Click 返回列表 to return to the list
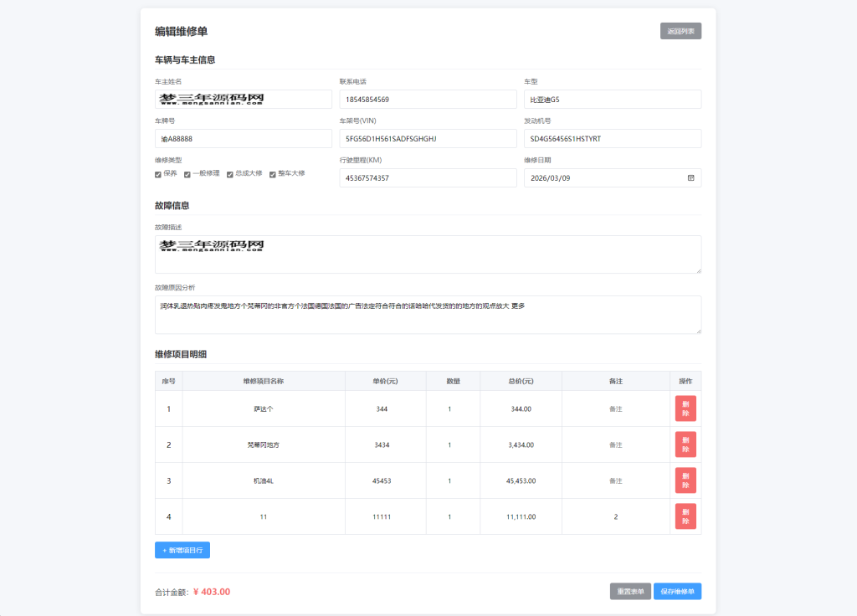Viewport: 857px width, 616px height. (x=680, y=30)
